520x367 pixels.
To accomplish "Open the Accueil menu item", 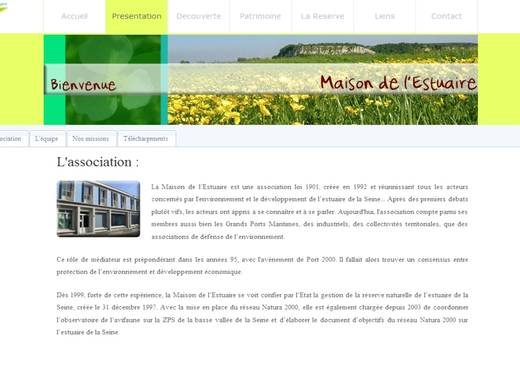I will [75, 16].
